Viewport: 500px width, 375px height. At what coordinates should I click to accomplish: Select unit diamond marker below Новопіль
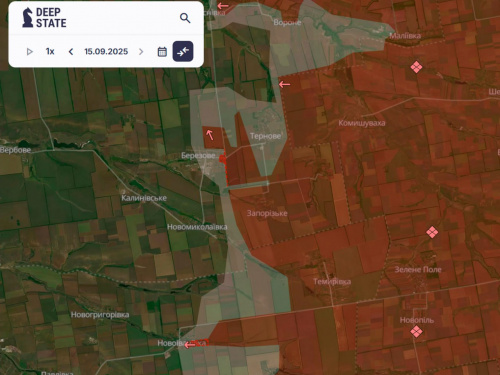[416, 331]
